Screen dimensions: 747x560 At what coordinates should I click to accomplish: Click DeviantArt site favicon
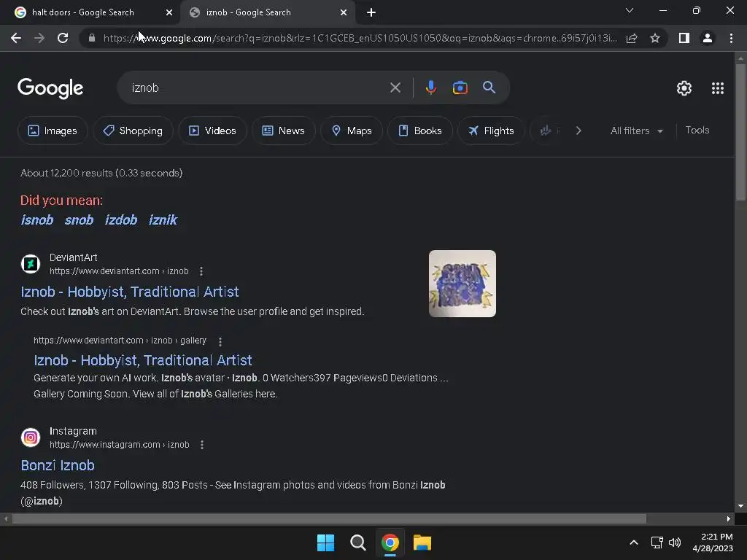point(31,264)
